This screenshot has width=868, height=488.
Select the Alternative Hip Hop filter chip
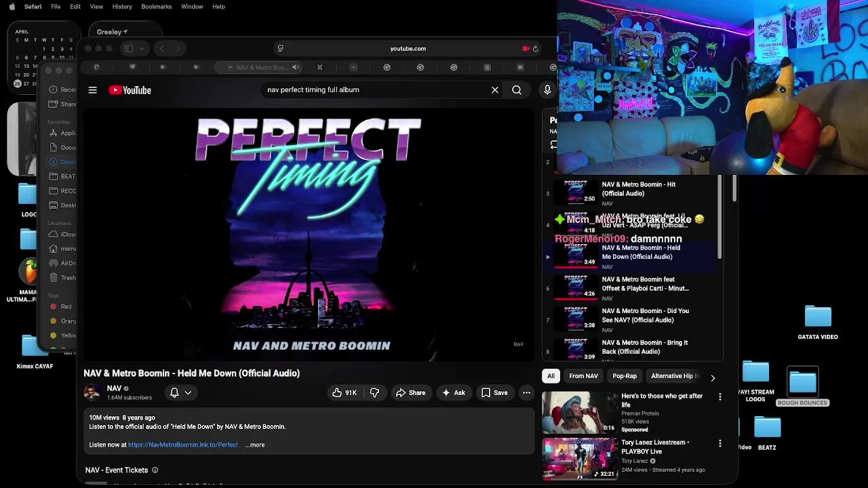tap(674, 376)
